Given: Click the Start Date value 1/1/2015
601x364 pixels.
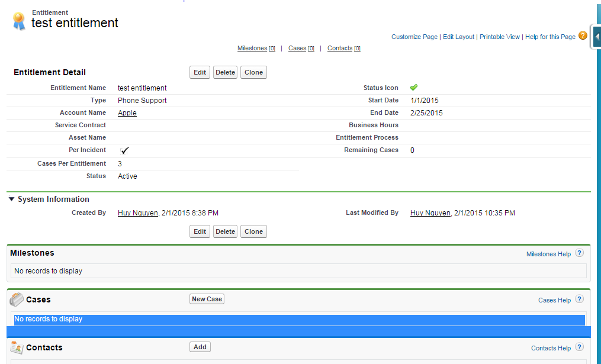Looking at the screenshot, I should [x=425, y=101].
